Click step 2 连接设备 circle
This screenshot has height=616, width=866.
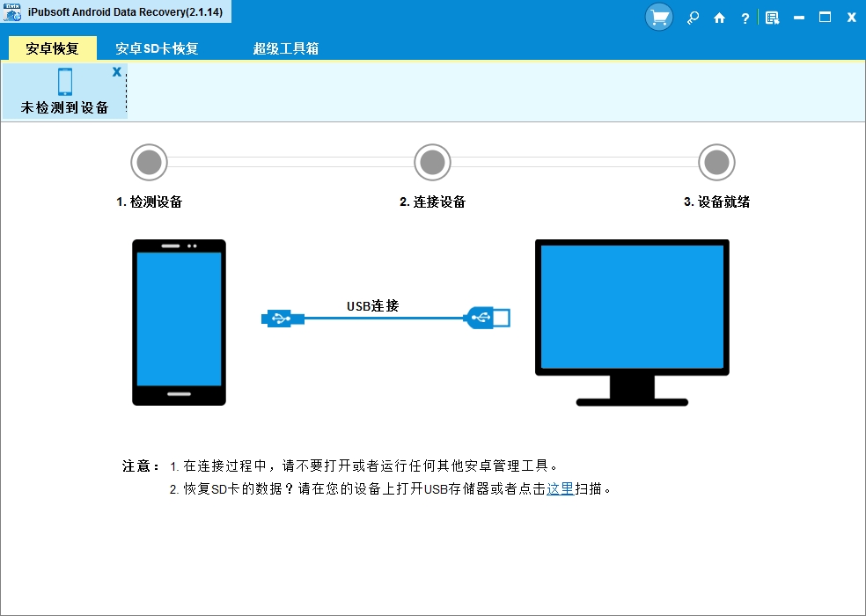tap(432, 163)
